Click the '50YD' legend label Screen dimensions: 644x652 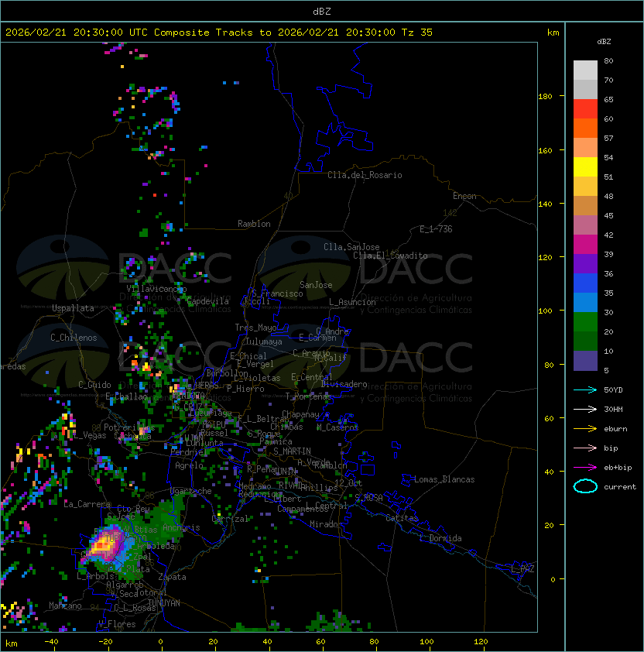(613, 390)
